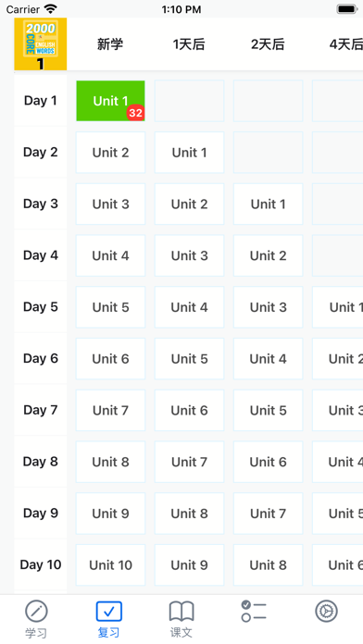Tap the 新学 column header
Screen dimensions: 363x644
[x=110, y=43]
